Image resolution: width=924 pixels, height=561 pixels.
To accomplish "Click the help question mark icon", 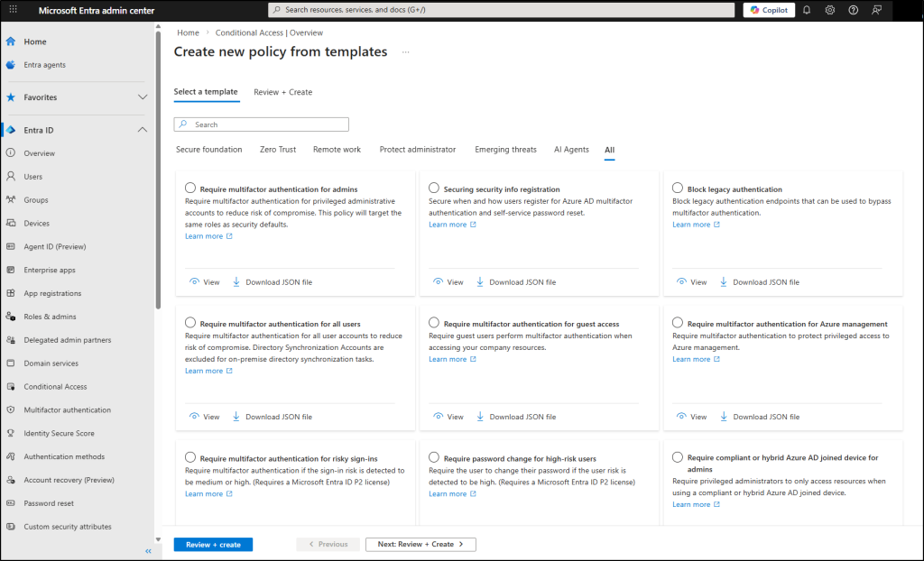I will click(853, 10).
